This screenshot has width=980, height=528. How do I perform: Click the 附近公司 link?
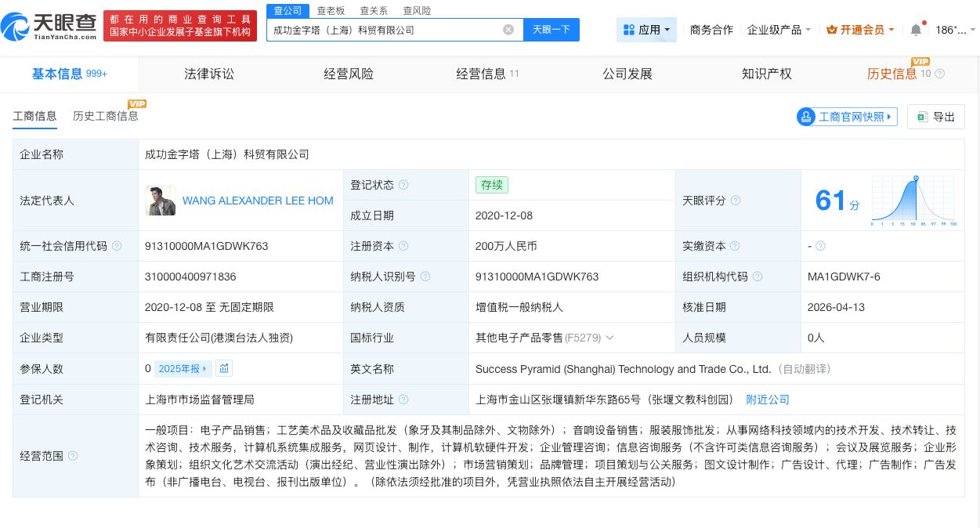point(767,400)
